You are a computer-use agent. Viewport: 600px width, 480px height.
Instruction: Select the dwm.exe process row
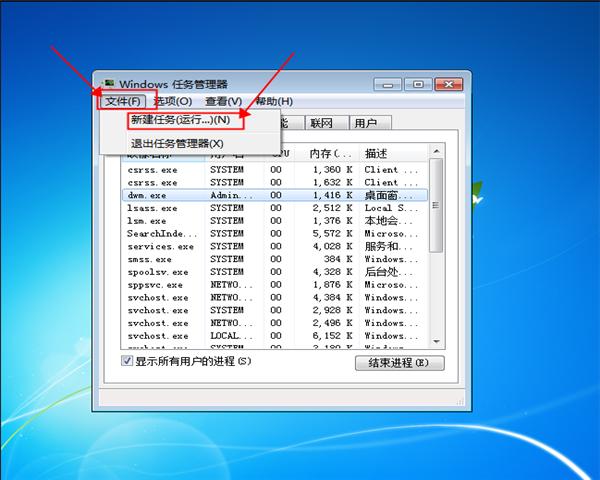tap(274, 195)
